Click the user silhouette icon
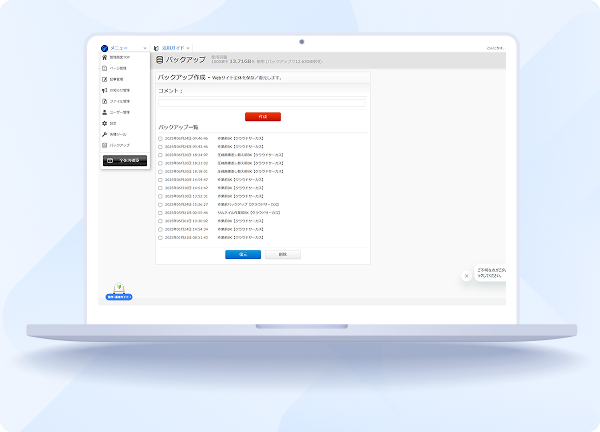600x432 pixels. (x=104, y=112)
